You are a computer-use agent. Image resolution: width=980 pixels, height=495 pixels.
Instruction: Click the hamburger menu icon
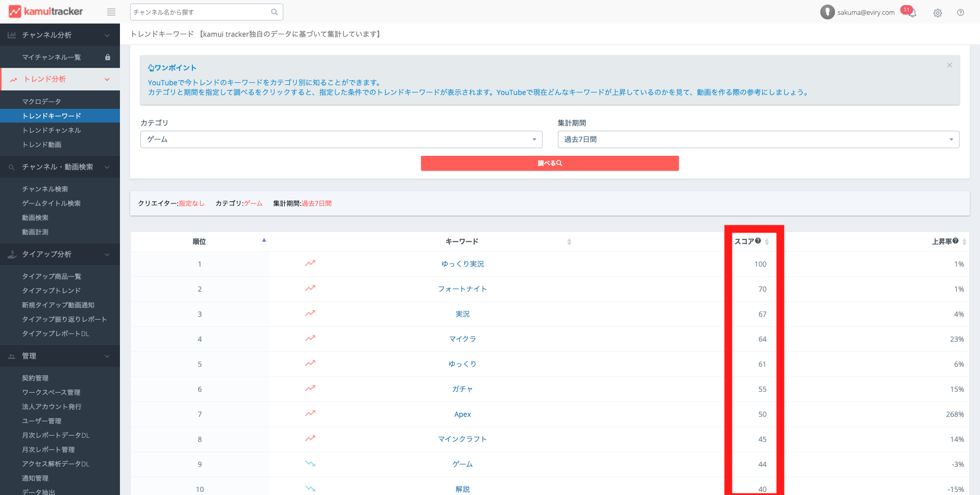pos(111,12)
